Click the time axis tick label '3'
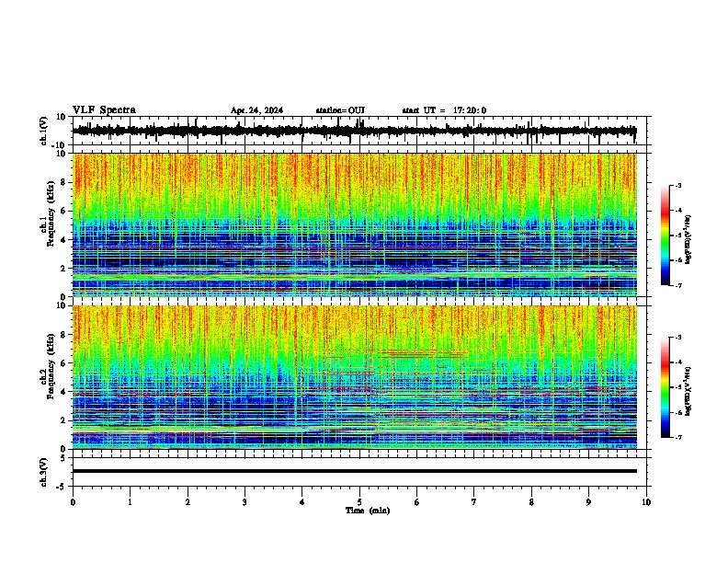 [x=245, y=502]
